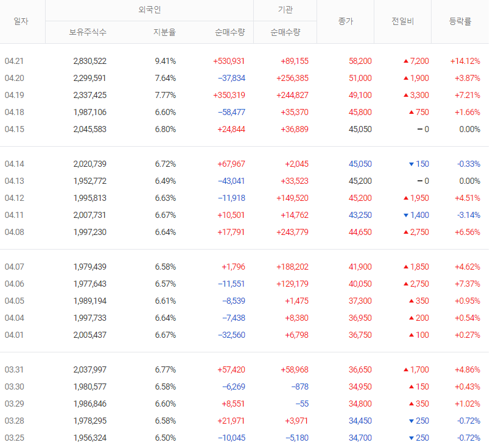Click the 9.41% ownership ratio
The width and height of the screenshot is (490, 448).
tap(166, 61)
